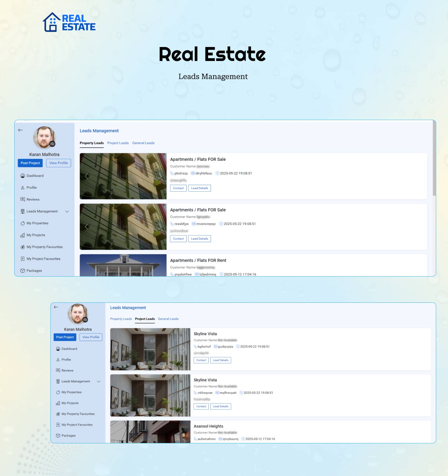448x476 pixels.
Task: Click My Project Favourites icon in upper sidebar
Action: (x=23, y=259)
